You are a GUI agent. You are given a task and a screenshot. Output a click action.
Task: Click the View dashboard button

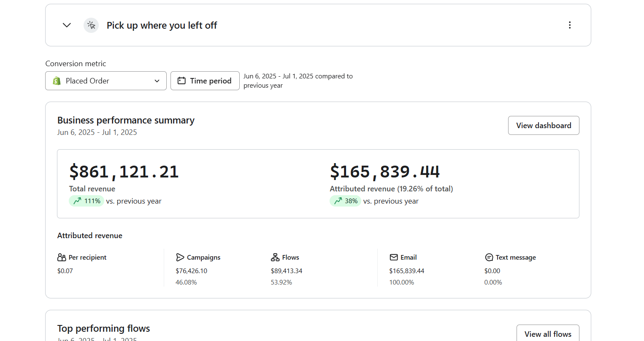[x=544, y=126]
